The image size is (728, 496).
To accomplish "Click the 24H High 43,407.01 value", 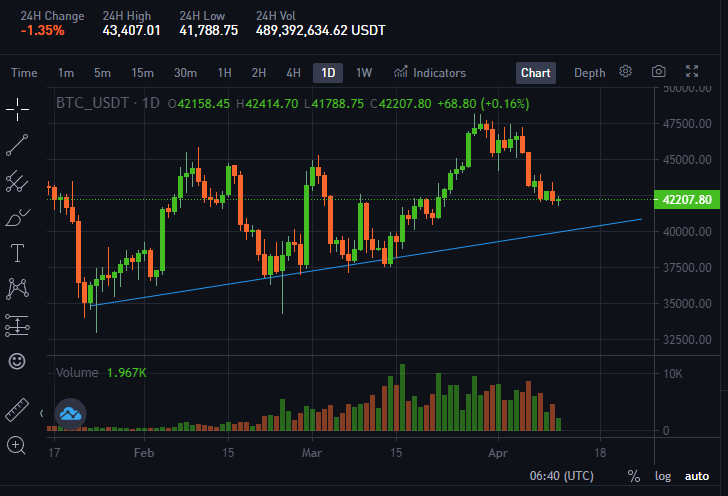I will pos(131,31).
